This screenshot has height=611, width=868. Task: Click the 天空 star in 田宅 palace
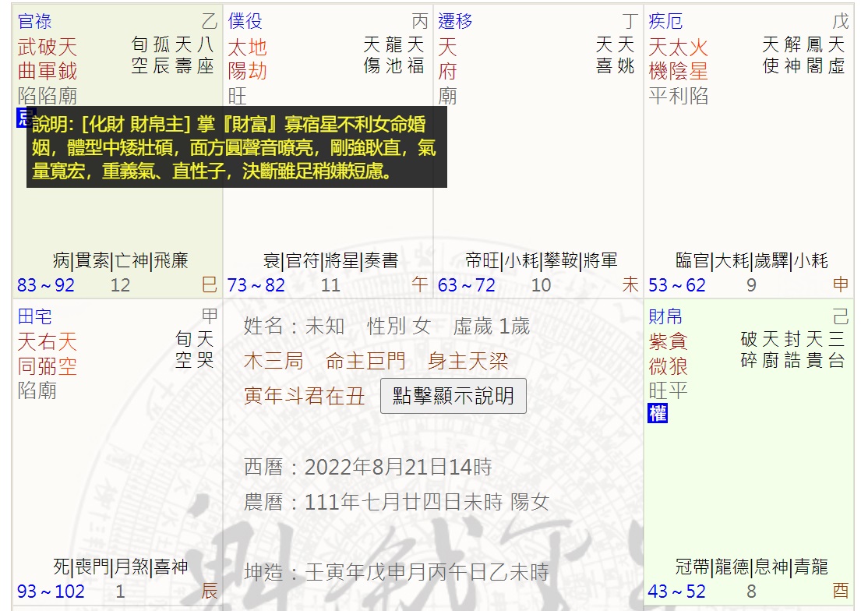coord(68,354)
